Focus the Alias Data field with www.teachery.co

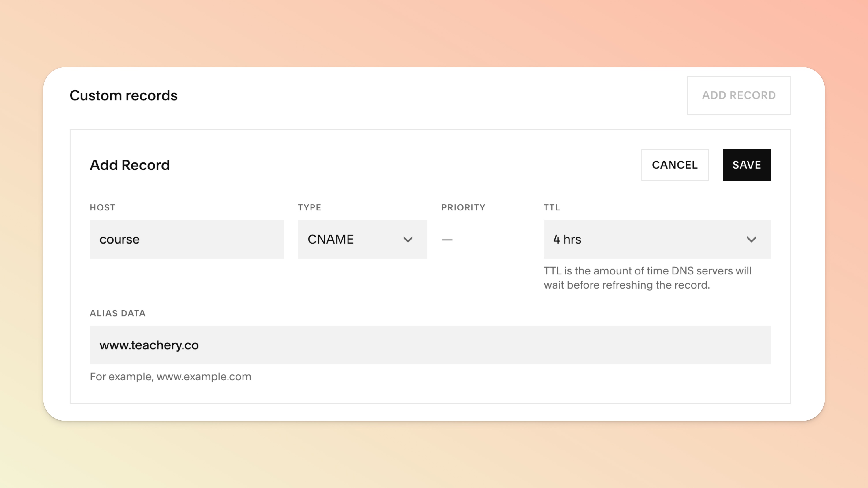point(430,345)
